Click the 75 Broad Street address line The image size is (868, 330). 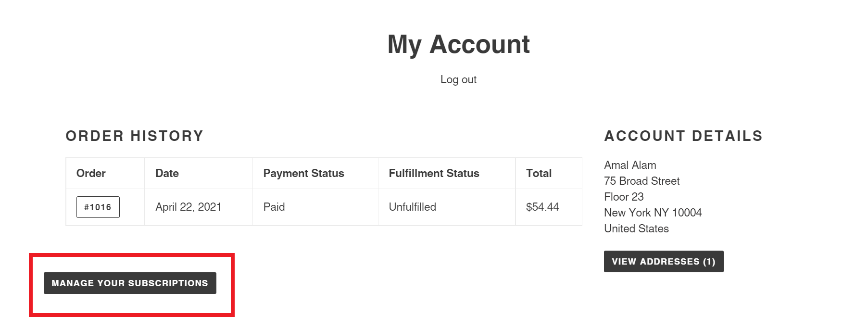coord(642,181)
